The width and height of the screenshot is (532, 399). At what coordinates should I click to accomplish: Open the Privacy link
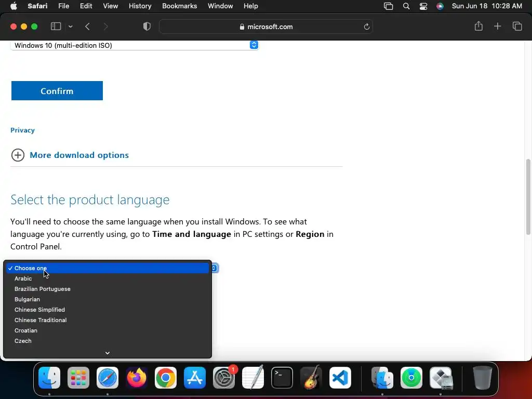pyautogui.click(x=22, y=130)
